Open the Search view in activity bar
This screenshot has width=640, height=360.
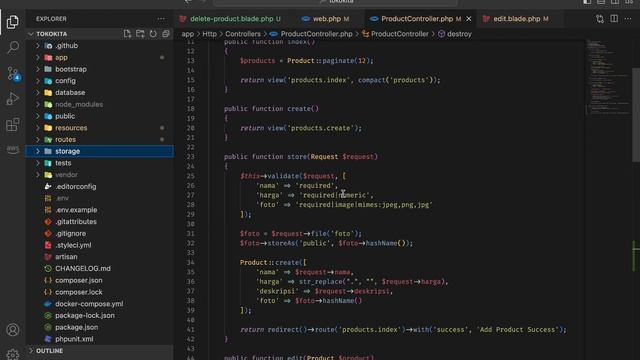pos(13,47)
